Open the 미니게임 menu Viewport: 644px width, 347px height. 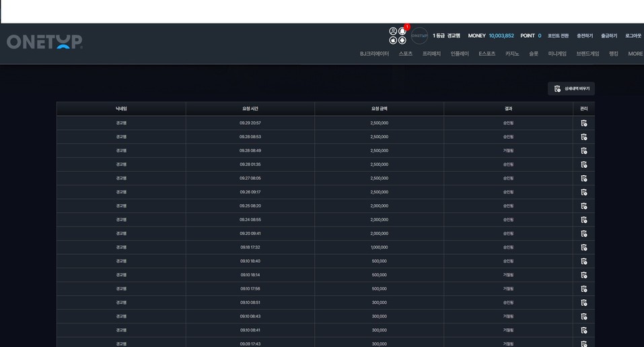point(557,54)
